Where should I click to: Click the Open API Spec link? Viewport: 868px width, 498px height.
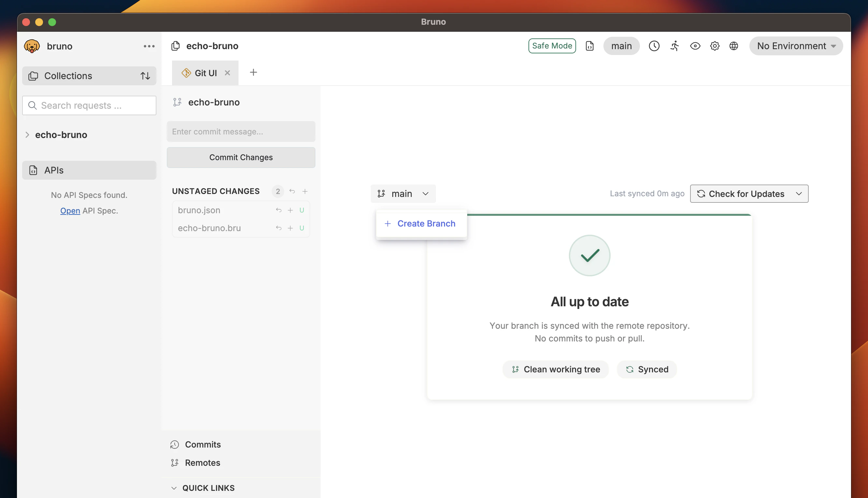[70, 210]
